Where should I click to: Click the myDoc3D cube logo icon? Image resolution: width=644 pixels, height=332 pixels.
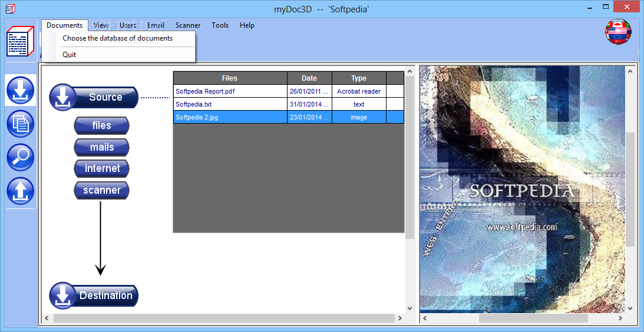coord(19,41)
